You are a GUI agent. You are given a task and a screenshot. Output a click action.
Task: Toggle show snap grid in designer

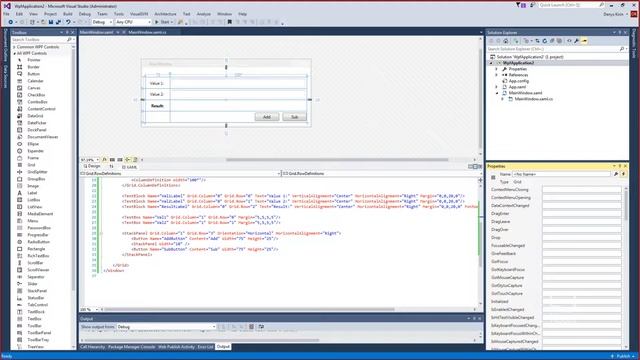point(112,160)
